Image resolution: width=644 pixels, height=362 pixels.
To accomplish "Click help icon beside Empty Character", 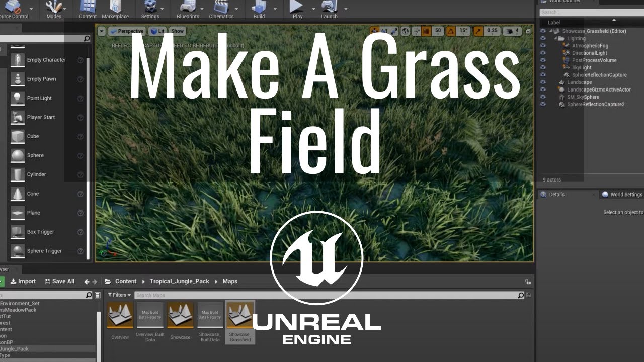I will 80,60.
